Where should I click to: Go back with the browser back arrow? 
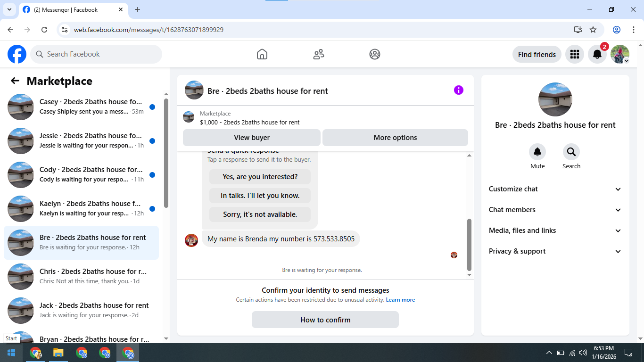(x=10, y=30)
